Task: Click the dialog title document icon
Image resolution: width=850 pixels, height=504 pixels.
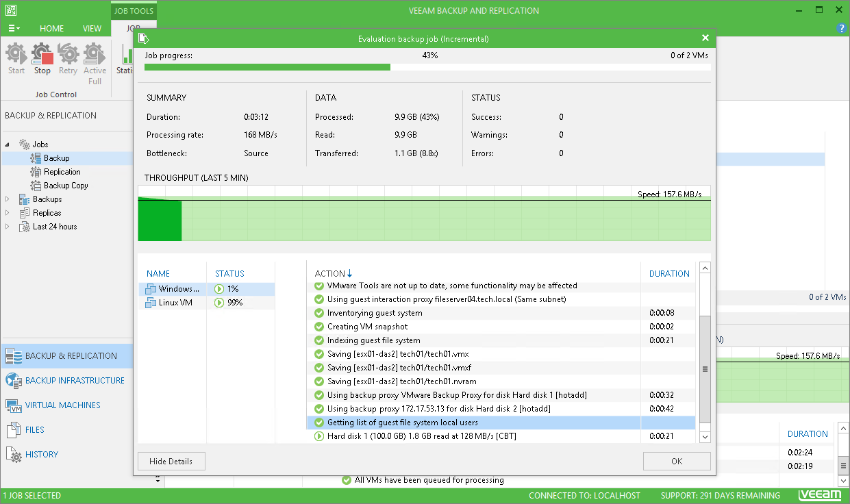Action: tap(143, 38)
